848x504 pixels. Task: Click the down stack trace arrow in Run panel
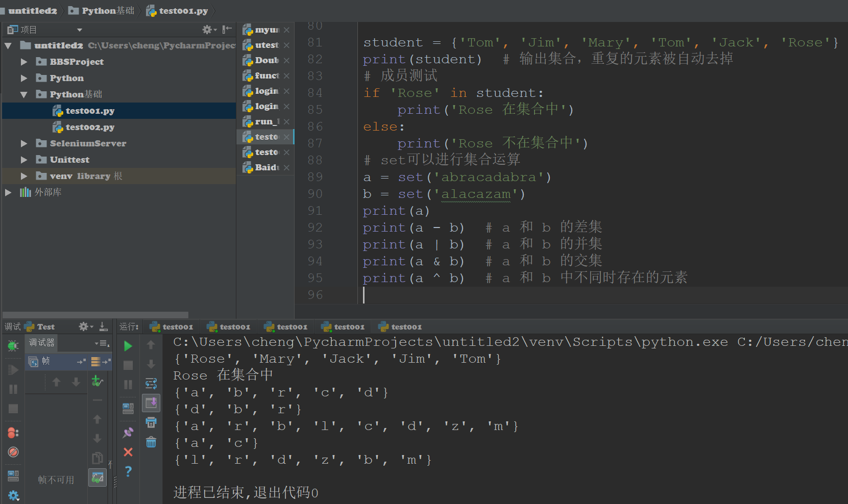point(151,364)
